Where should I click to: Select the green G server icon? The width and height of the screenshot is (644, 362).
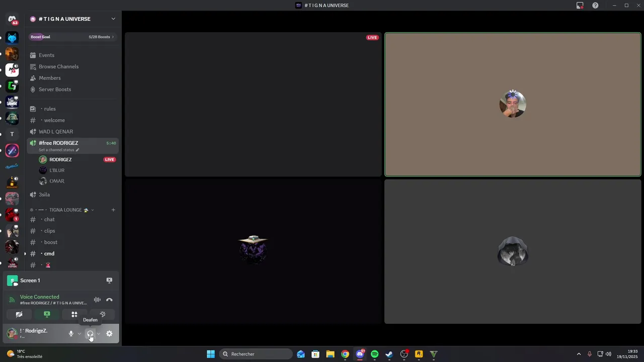pos(12,86)
